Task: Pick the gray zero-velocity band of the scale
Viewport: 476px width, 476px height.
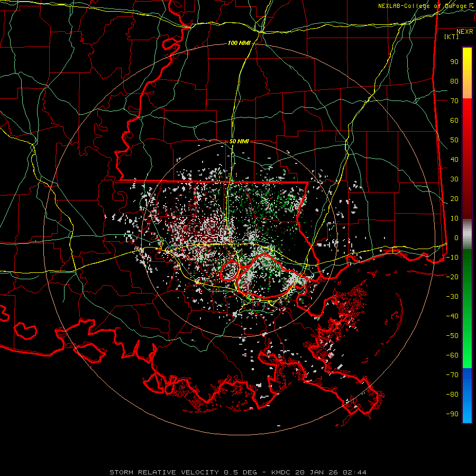Action: (467, 234)
